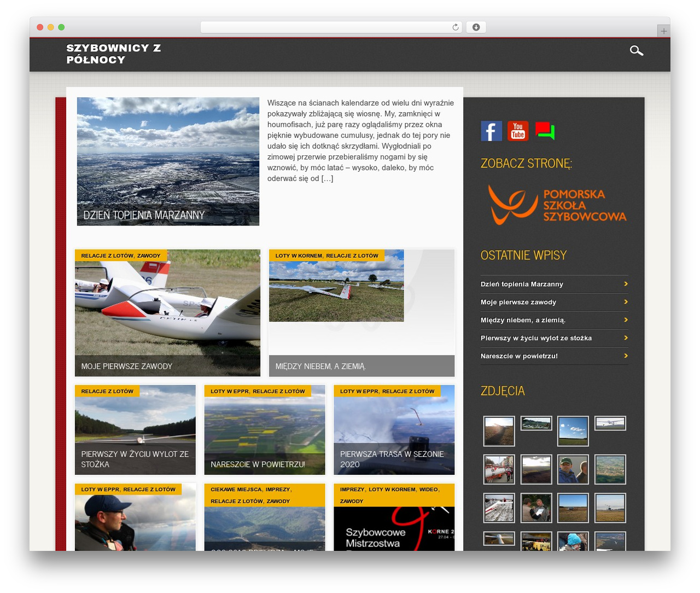
Task: Open Pierwszy w życiu wylot ze stożka card
Action: 135,430
